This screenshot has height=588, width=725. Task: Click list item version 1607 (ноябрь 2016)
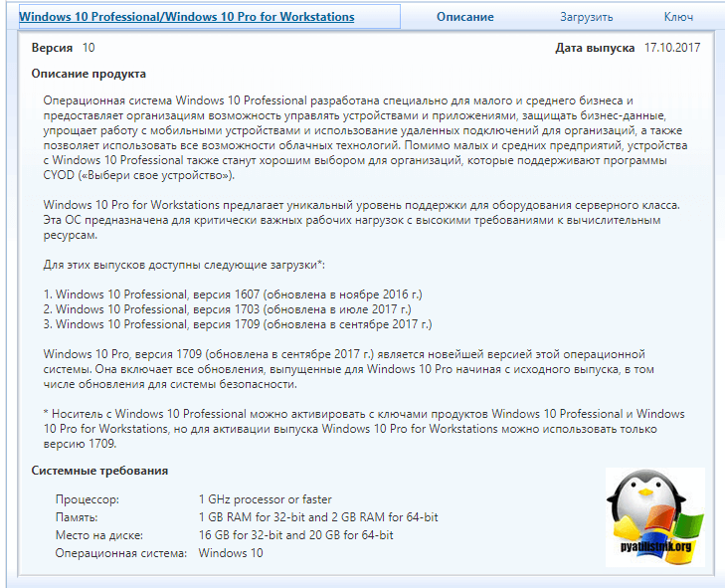point(233,294)
